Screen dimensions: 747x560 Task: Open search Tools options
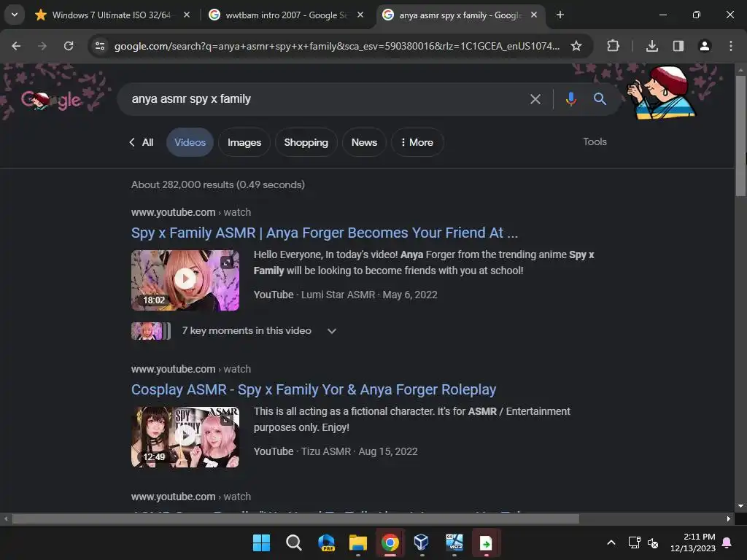tap(595, 142)
